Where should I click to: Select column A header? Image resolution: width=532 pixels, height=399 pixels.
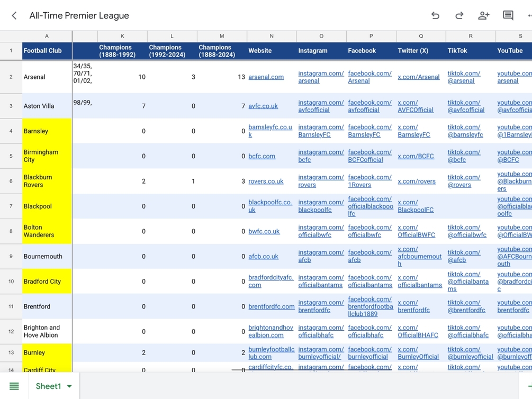[x=47, y=36]
